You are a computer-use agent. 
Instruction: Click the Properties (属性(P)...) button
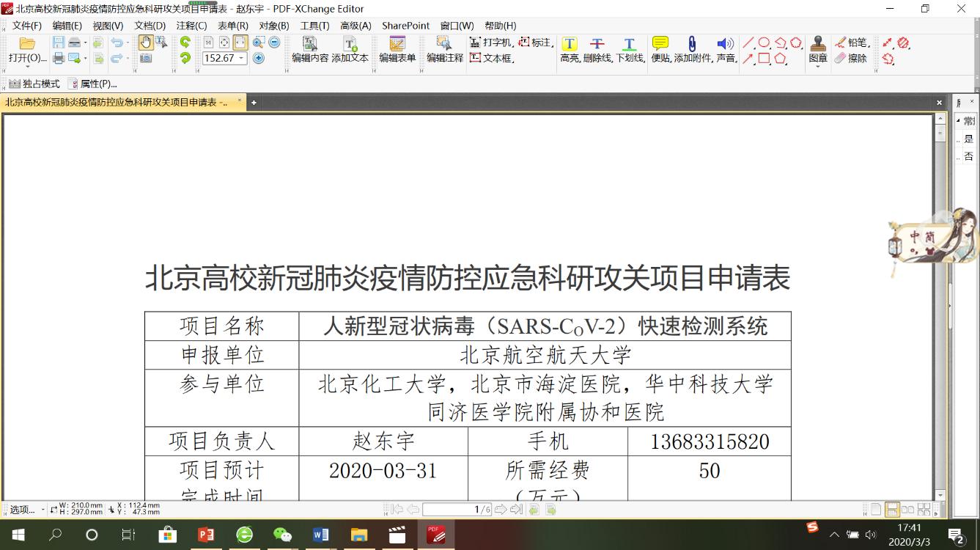(92, 84)
